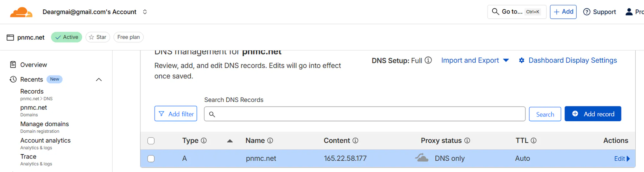
Task: Click the Type column info icon
Action: 204,141
